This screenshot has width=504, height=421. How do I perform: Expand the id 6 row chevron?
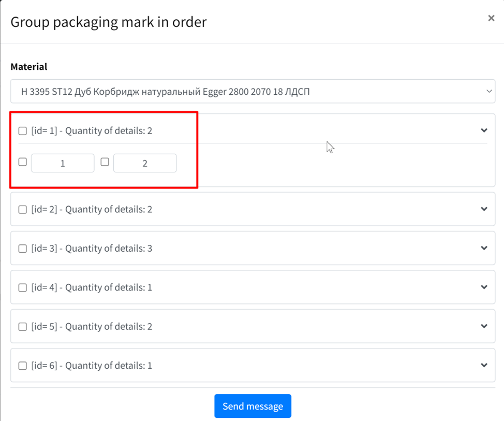pos(484,365)
